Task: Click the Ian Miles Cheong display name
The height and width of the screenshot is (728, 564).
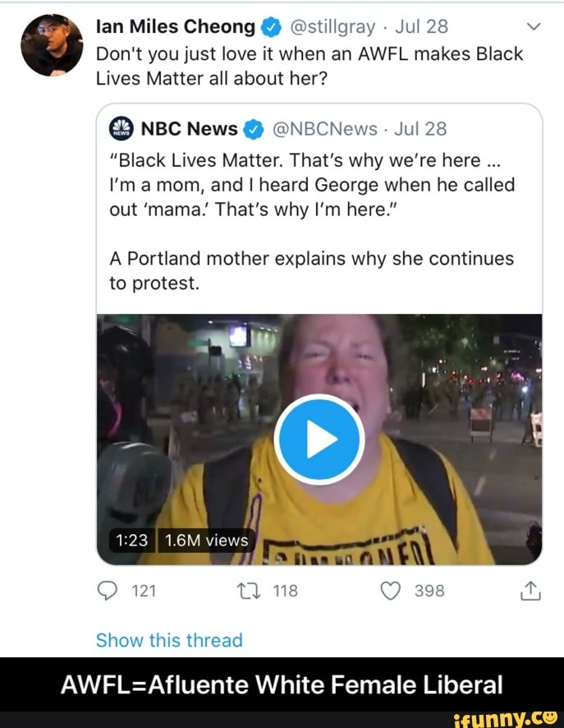Action: pos(176,27)
